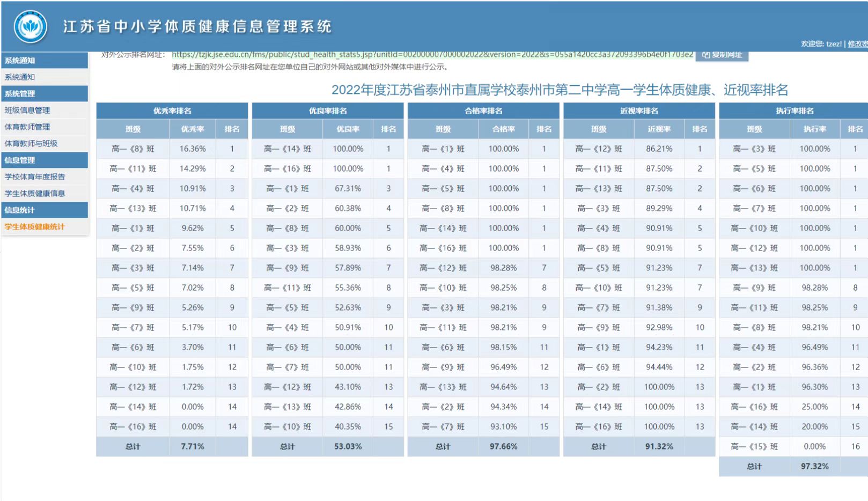868x501 pixels.
Task: Click the 信息统计 section header
Action: (x=45, y=210)
